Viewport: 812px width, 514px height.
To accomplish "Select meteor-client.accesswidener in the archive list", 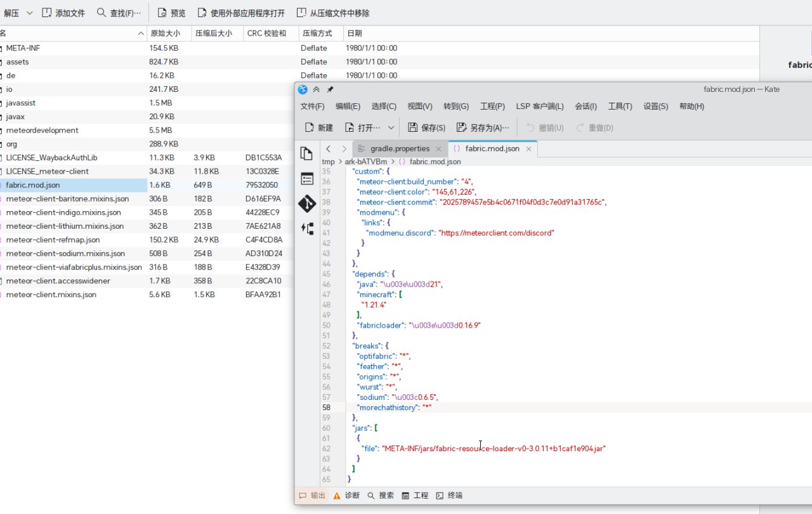I will point(58,281).
